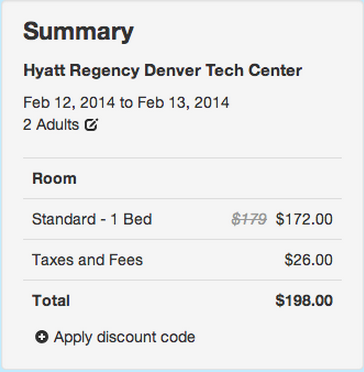Click the Room section header
This screenshot has width=364, height=372.
(x=54, y=178)
